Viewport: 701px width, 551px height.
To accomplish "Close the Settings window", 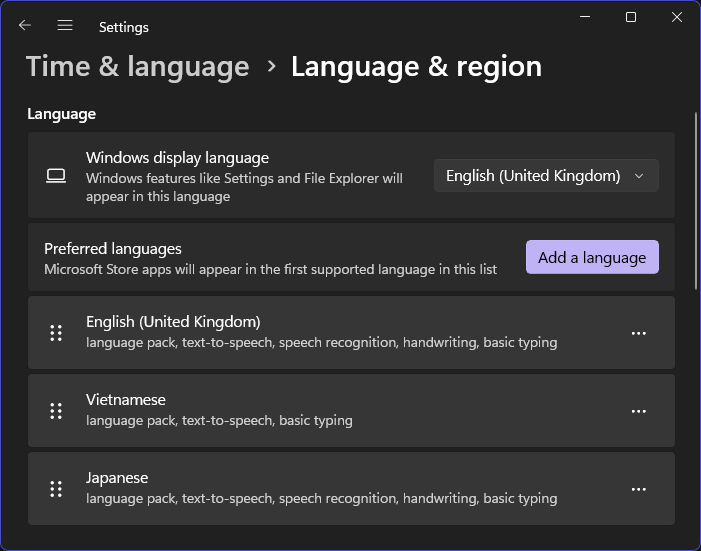I will point(677,17).
